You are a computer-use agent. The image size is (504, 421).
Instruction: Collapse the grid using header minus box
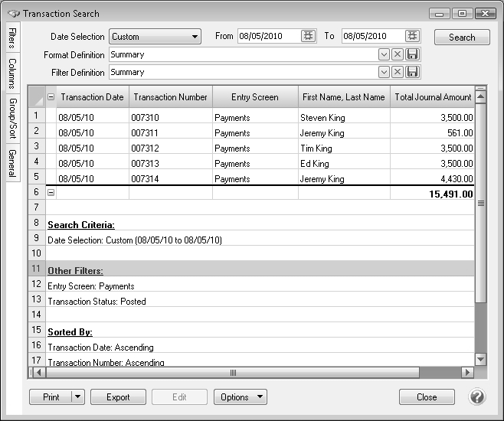pos(51,97)
